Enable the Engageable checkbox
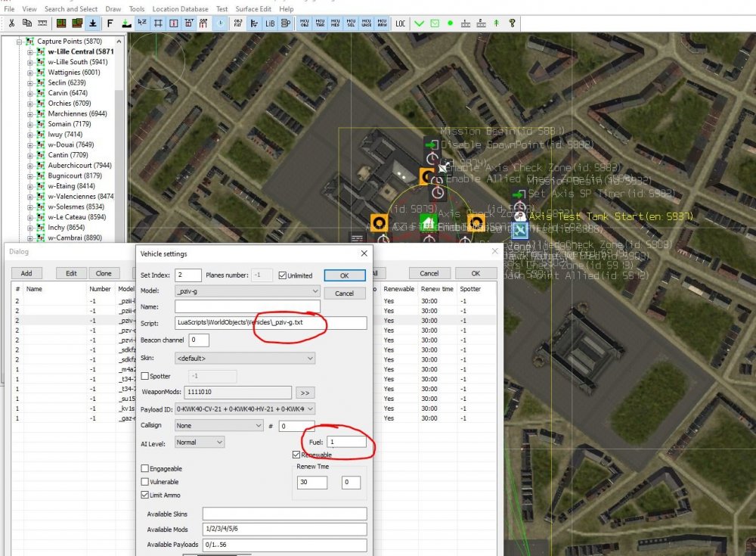The height and width of the screenshot is (556, 756). point(145,469)
